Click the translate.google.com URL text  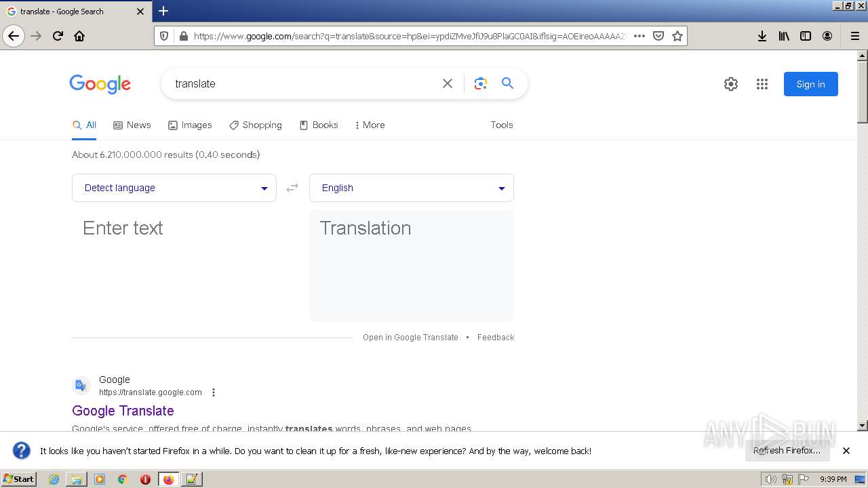[x=151, y=392]
